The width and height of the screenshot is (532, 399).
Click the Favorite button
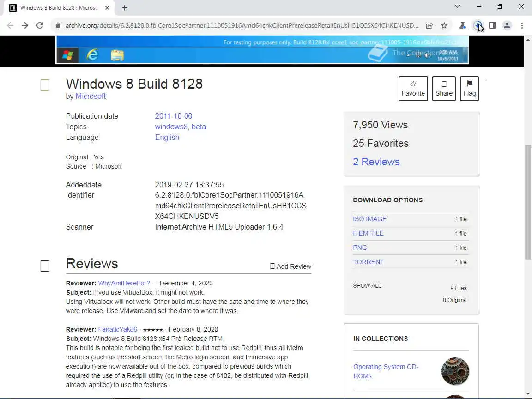click(413, 89)
